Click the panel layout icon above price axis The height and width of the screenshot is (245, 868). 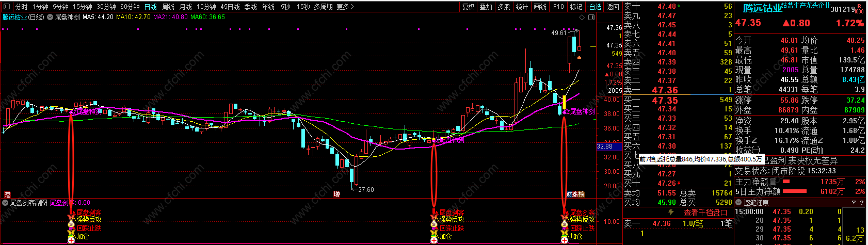(591, 17)
